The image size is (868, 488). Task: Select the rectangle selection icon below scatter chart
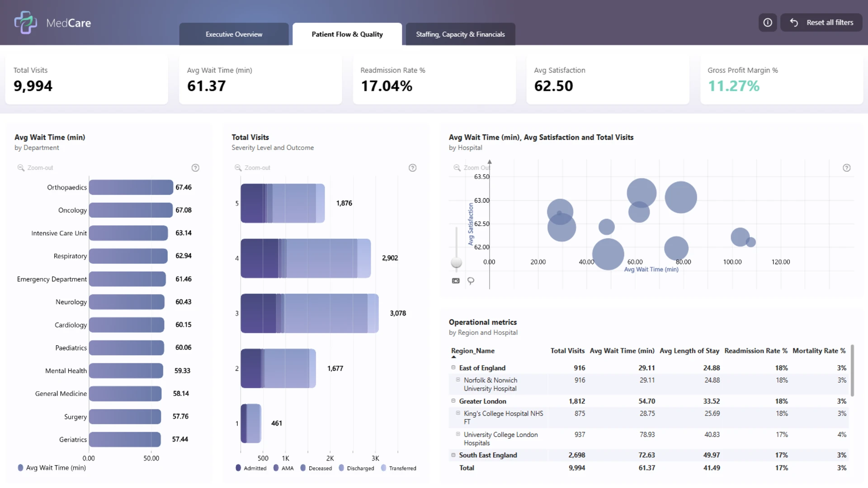[x=456, y=281]
